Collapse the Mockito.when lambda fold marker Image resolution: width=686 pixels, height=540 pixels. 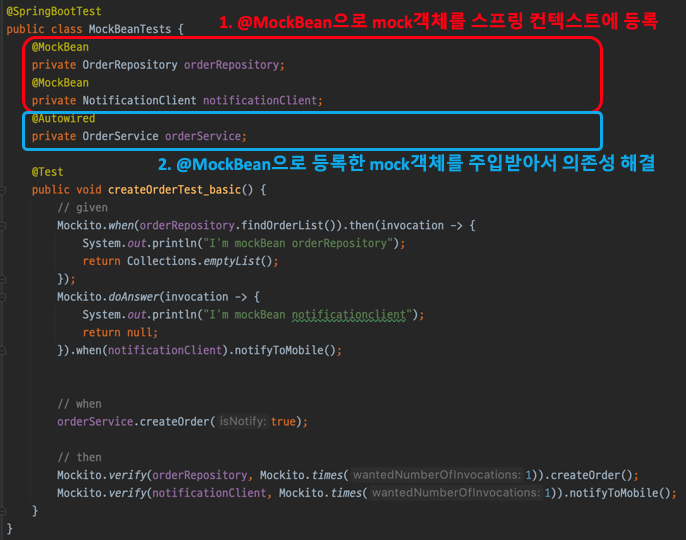[2, 226]
